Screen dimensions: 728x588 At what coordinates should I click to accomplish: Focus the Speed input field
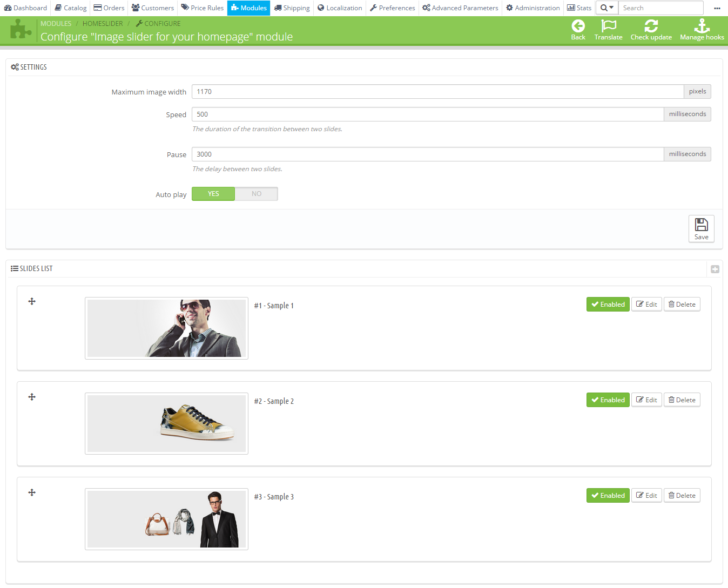(x=428, y=114)
